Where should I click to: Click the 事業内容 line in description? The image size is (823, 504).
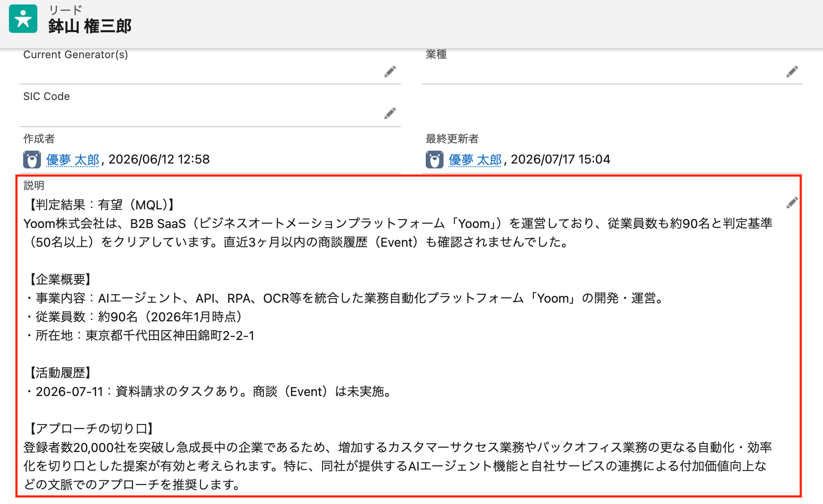(x=345, y=298)
